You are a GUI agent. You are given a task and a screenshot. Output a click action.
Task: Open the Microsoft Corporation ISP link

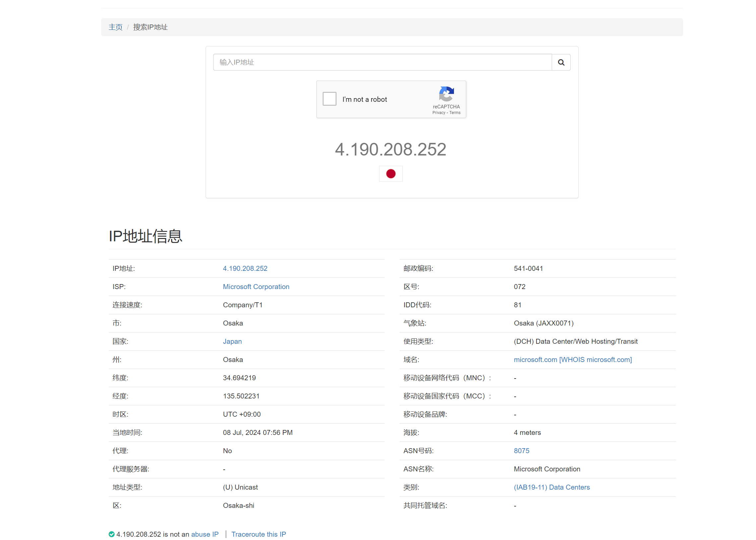pyautogui.click(x=256, y=287)
